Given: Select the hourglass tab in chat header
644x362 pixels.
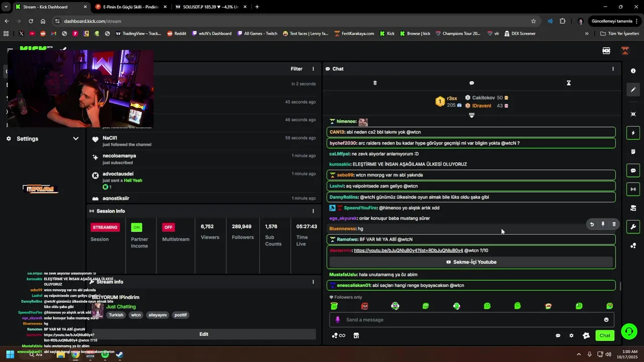Looking at the screenshot, I should point(569,83).
